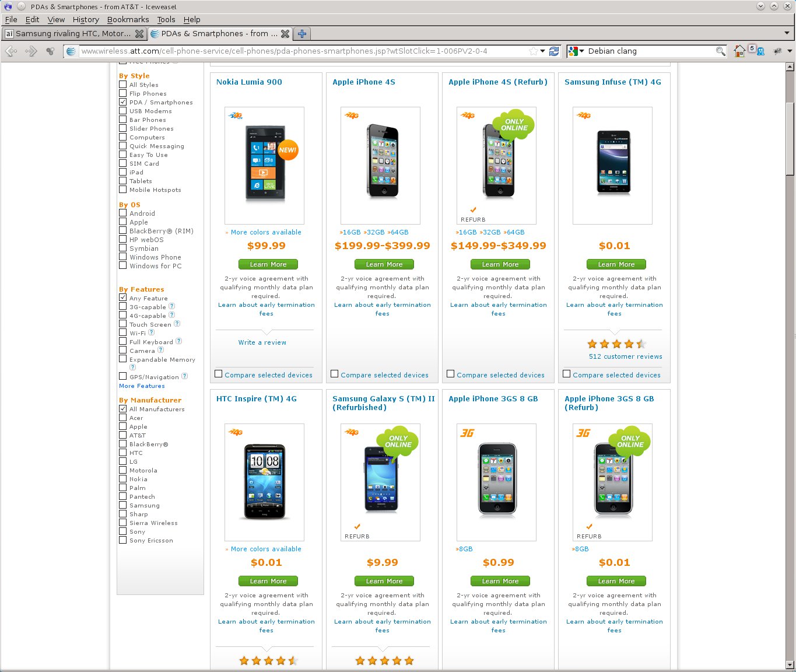Toggle the Any Feature checkbox
This screenshot has width=796, height=672.
point(122,298)
